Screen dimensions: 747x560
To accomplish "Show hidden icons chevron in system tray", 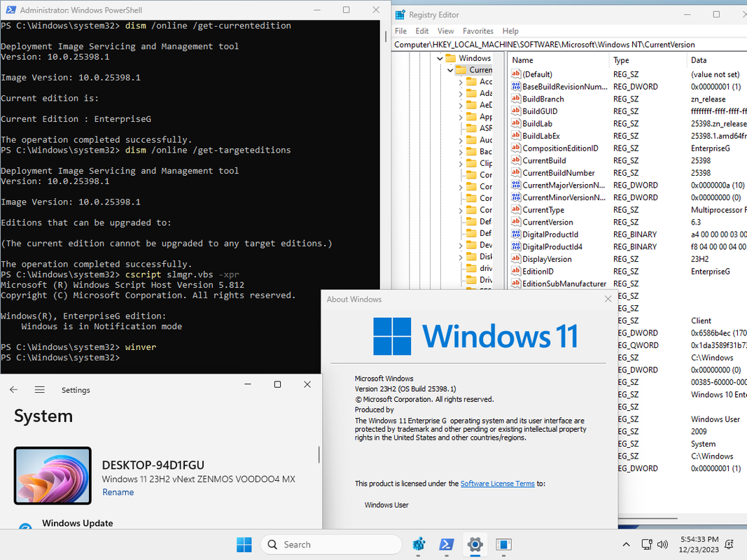I will (x=626, y=545).
